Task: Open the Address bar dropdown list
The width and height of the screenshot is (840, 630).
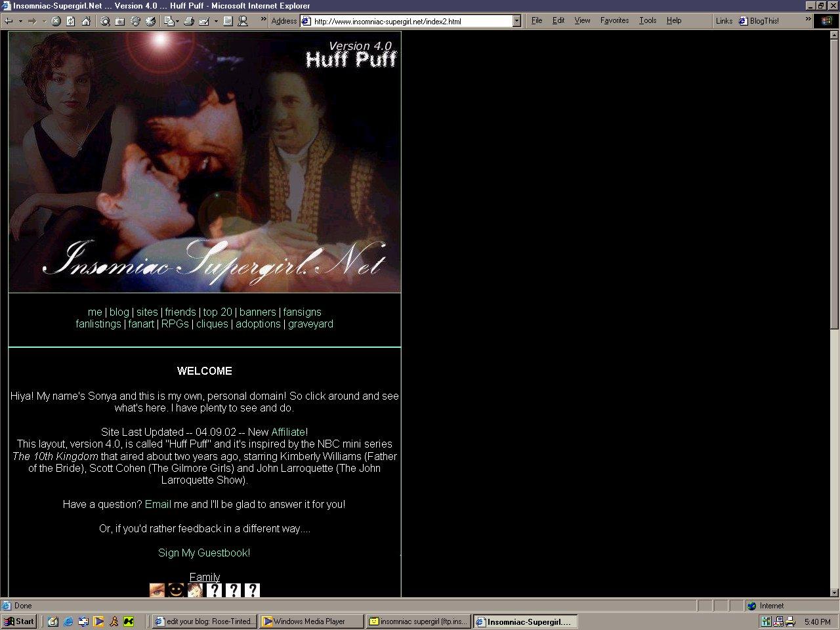Action: coord(516,21)
